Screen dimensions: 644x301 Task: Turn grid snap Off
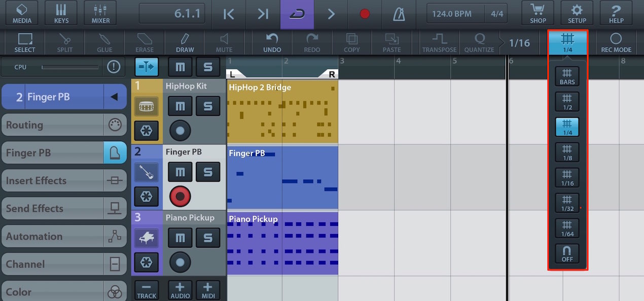click(567, 254)
